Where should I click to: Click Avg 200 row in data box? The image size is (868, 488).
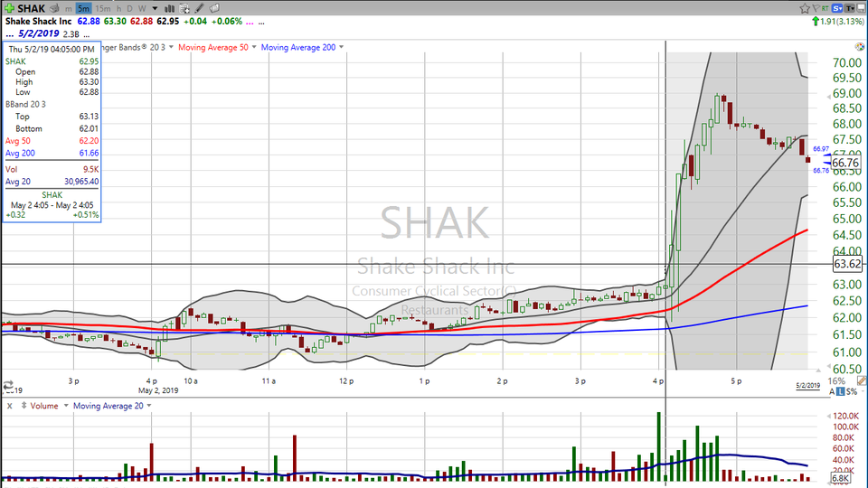[52, 153]
